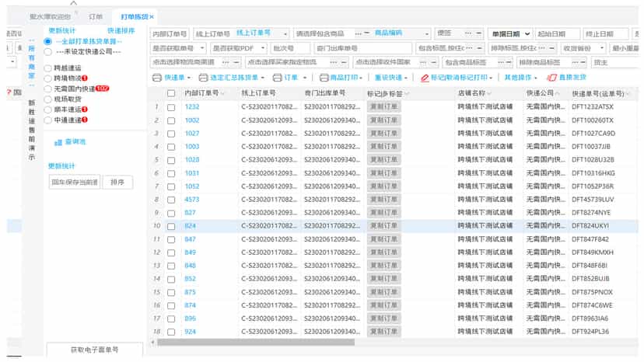
Task: Click the sort arrow on 内部订单号 column header
Action: click(x=222, y=94)
